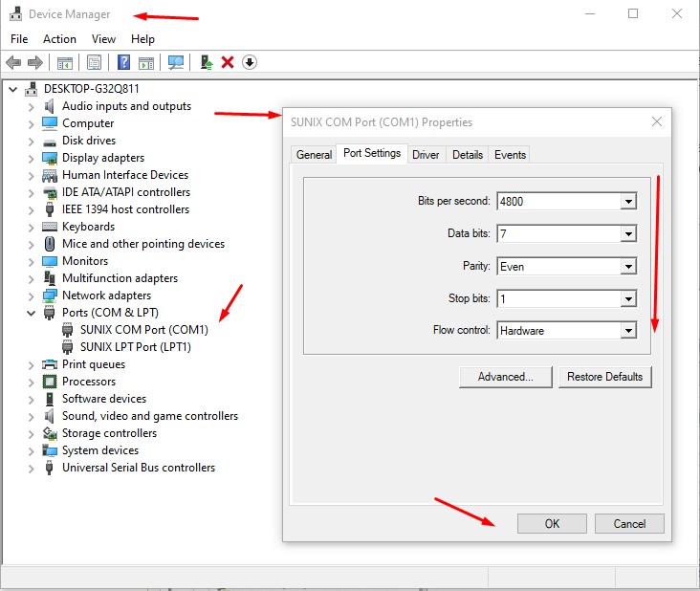Close the SUNIX COM Port Properties dialog

coord(657,121)
